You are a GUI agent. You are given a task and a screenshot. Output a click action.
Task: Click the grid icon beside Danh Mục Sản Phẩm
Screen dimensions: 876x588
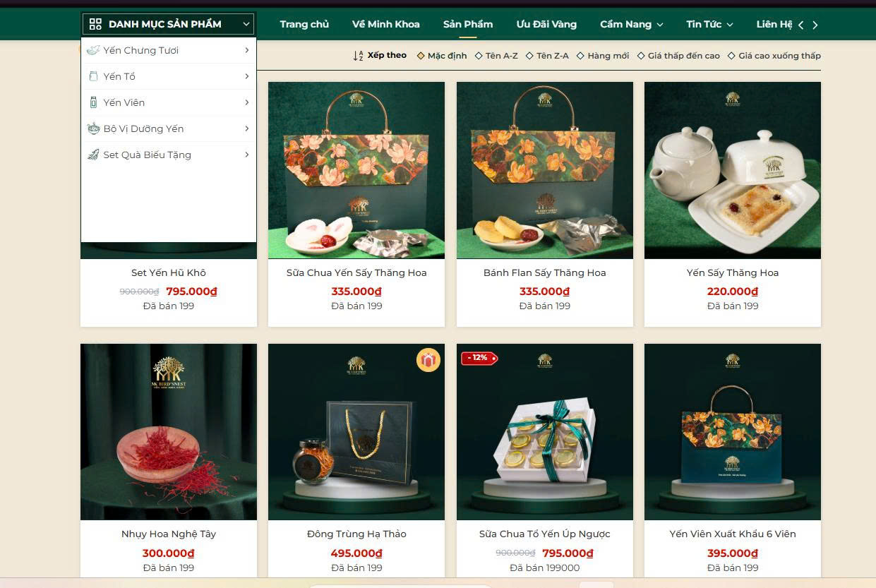point(95,24)
